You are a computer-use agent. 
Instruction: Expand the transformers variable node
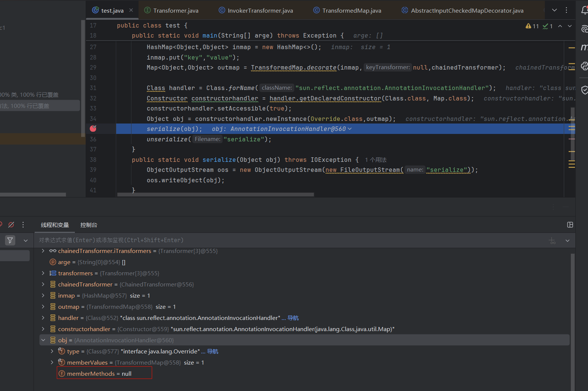point(43,273)
